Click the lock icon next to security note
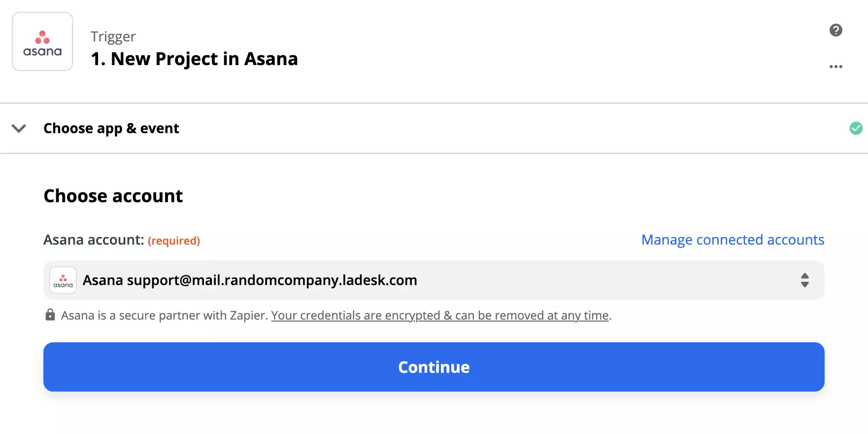 point(50,315)
